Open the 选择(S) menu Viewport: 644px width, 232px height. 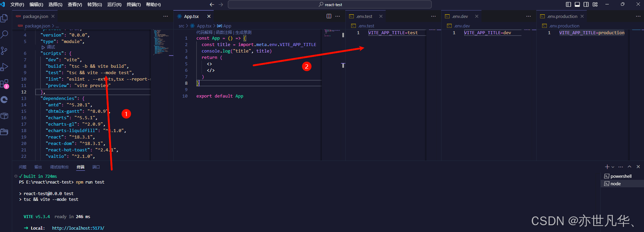pos(56,4)
